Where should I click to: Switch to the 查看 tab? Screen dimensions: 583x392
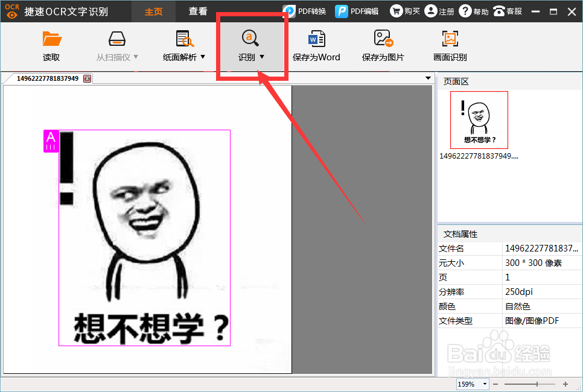pos(197,11)
